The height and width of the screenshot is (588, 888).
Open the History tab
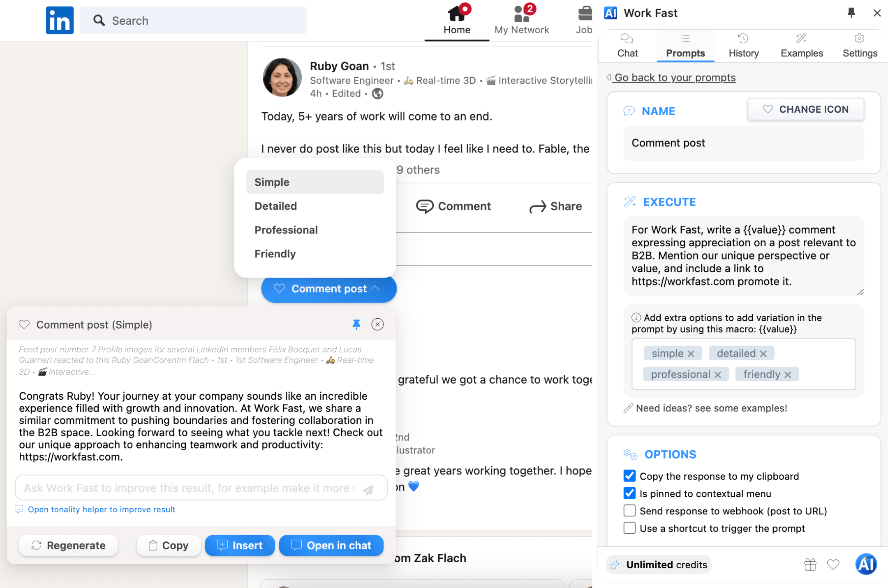tap(743, 46)
